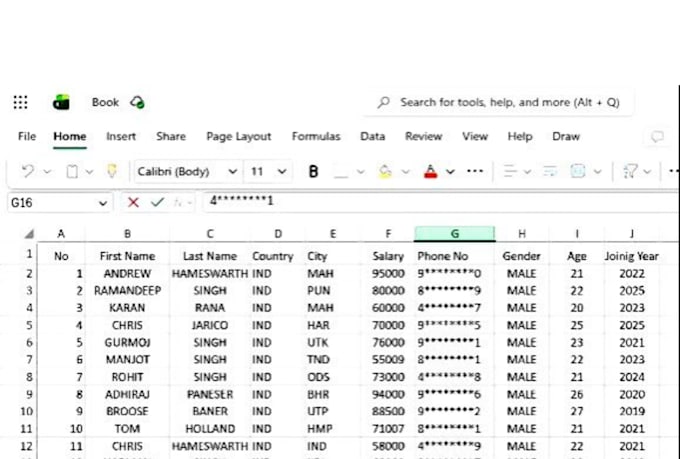Open more font options ellipsis
680x459 pixels.
(475, 171)
